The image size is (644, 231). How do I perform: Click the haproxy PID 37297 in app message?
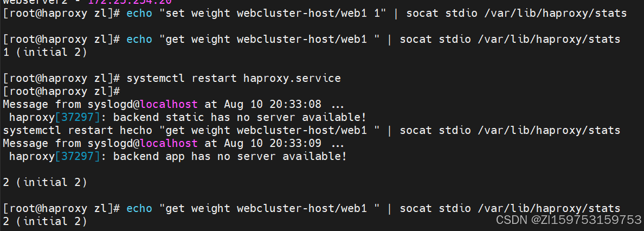click(77, 157)
